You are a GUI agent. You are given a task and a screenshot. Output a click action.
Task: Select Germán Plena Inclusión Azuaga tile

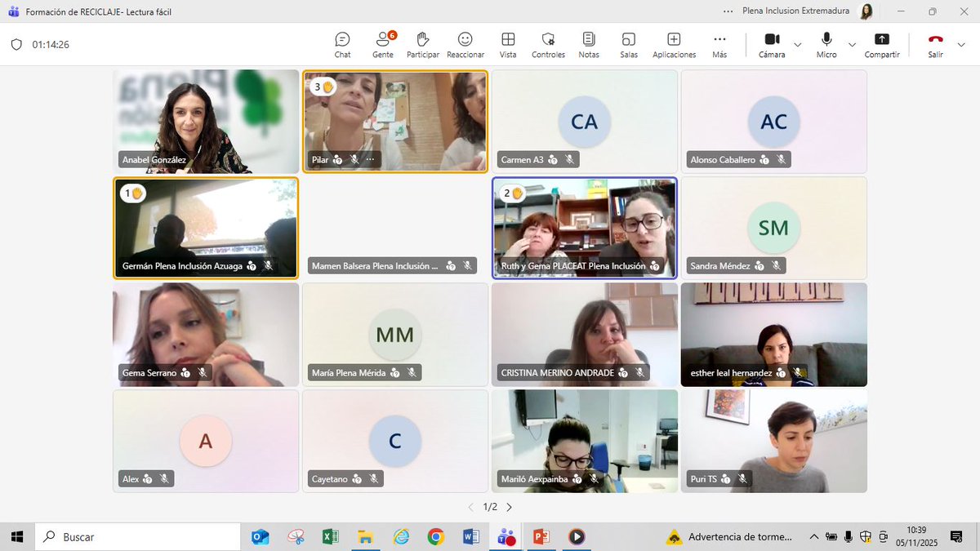tap(206, 228)
